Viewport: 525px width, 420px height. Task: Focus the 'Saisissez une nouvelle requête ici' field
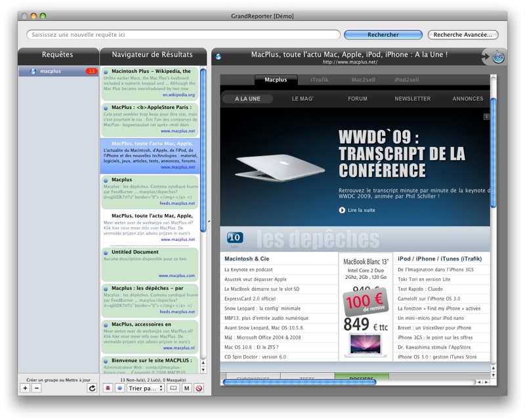click(x=184, y=35)
